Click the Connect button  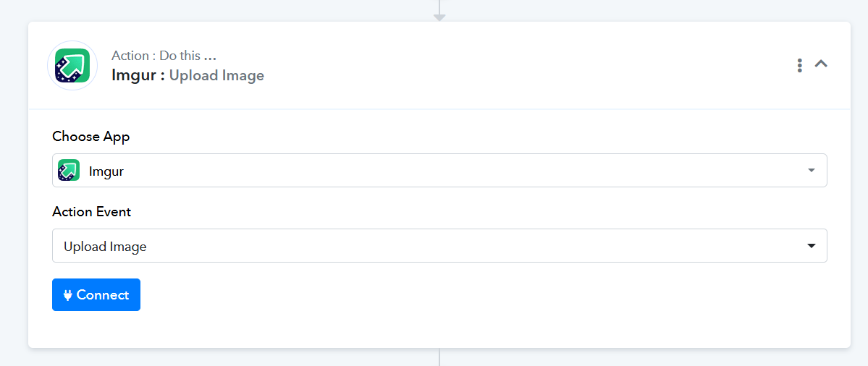click(96, 294)
